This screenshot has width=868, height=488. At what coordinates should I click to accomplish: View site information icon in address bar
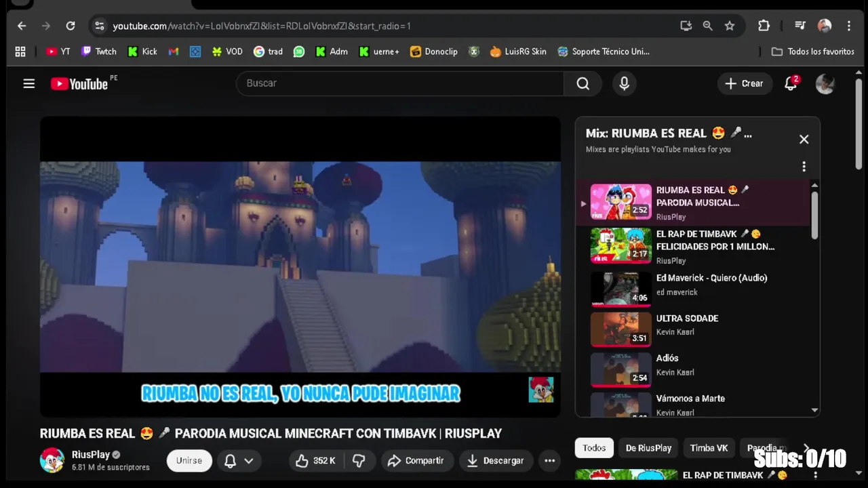coord(100,26)
